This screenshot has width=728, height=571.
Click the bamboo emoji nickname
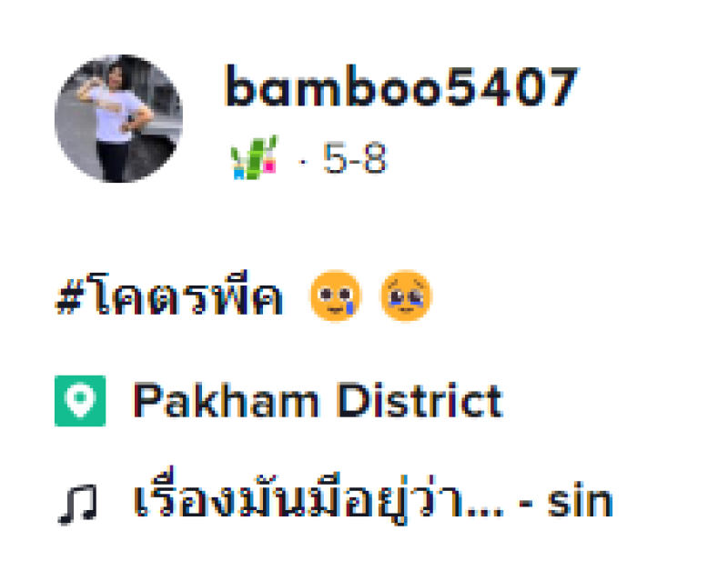pos(255,157)
